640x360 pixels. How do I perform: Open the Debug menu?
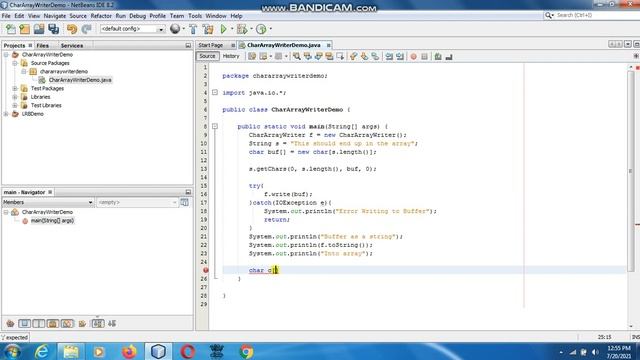point(138,16)
